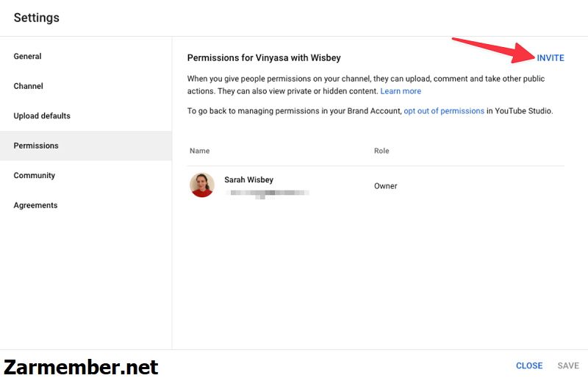Click the Zarmember.net watermark text

(x=81, y=367)
